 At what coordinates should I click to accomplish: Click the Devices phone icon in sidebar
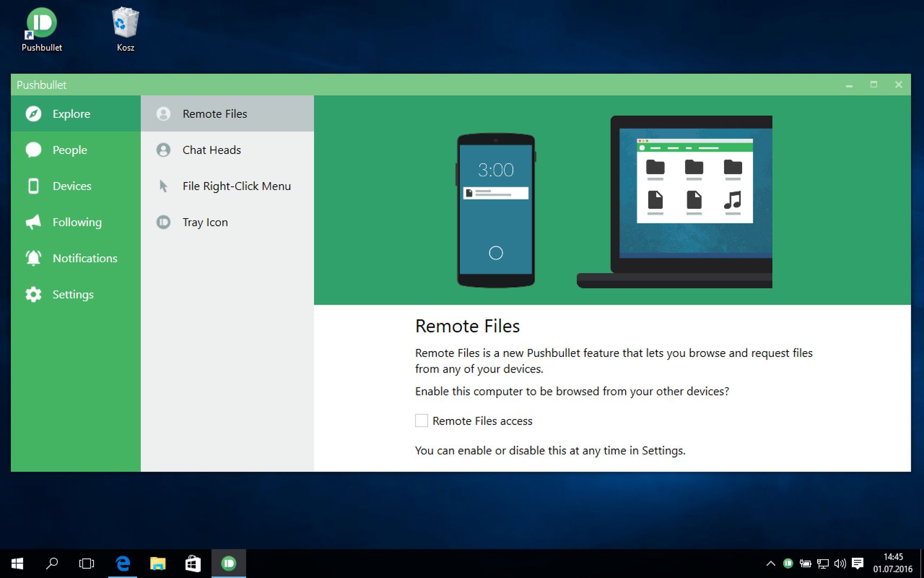[x=33, y=186]
